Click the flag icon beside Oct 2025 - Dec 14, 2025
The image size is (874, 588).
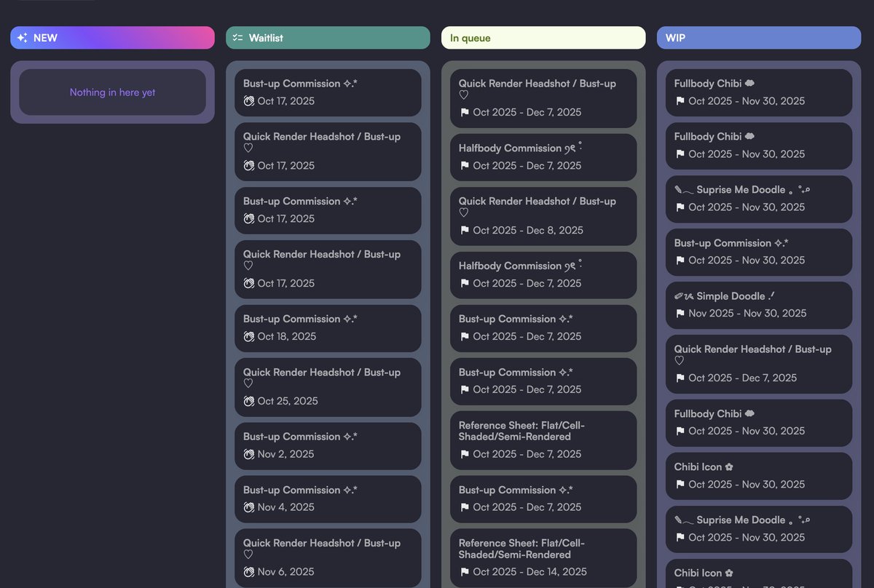pos(464,572)
